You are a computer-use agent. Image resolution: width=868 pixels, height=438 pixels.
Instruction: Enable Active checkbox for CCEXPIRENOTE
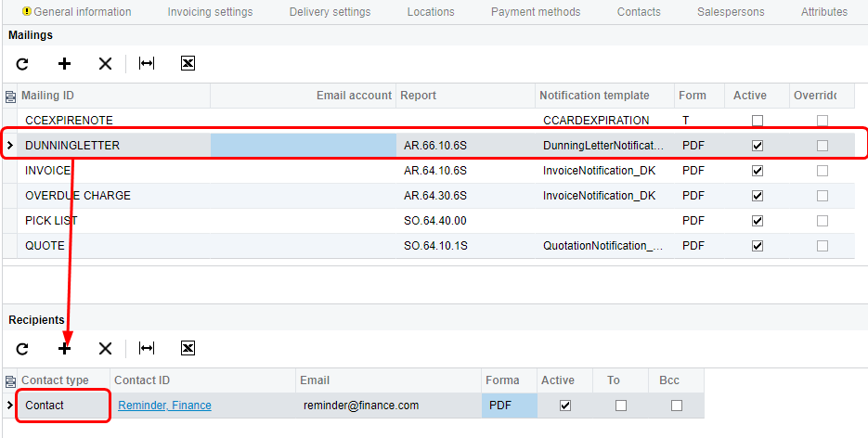(758, 121)
